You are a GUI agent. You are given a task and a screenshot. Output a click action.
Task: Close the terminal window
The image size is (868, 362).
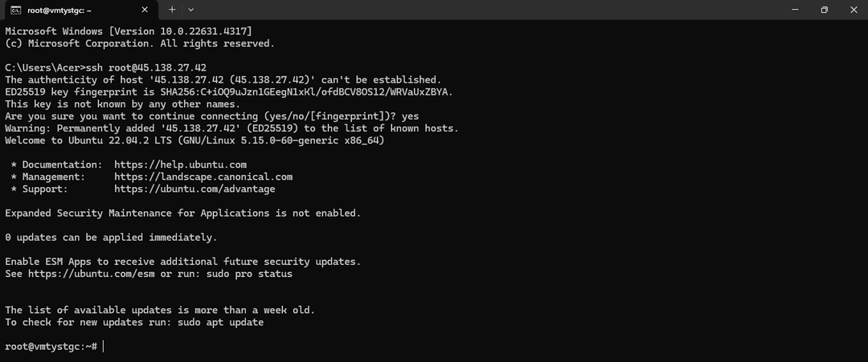853,10
